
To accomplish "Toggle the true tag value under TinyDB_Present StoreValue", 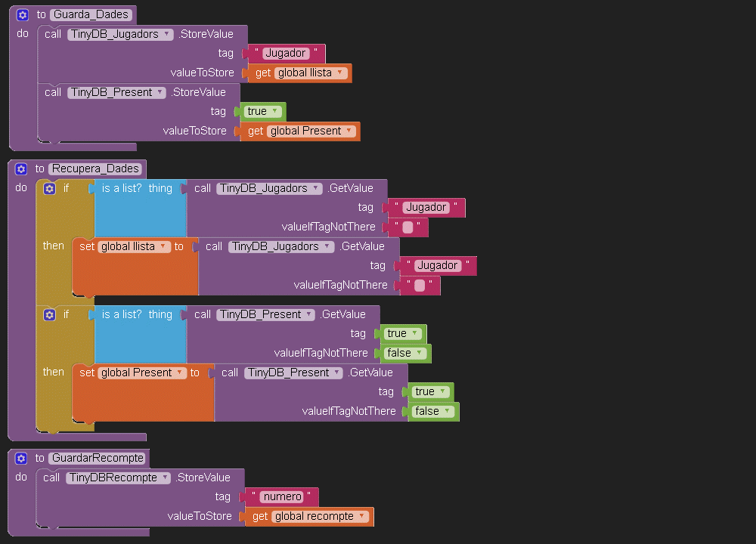I will [273, 112].
